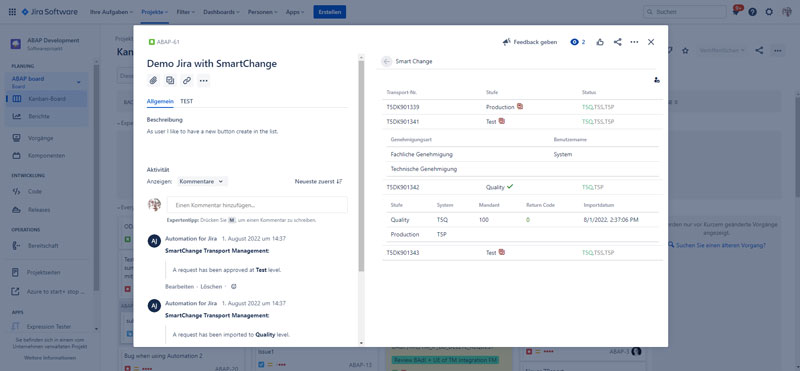Open the help question mark icon
The height and width of the screenshot is (371, 800).
(x=753, y=12)
